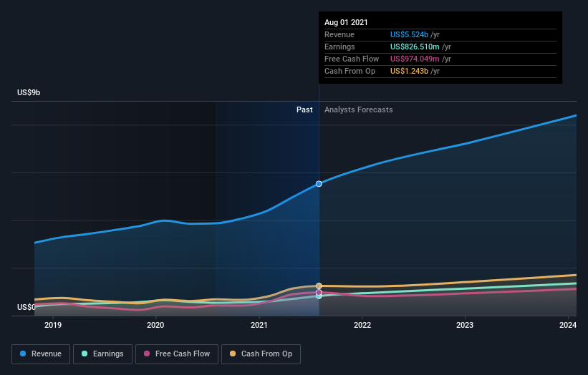Image resolution: width=588 pixels, height=375 pixels.
Task: Click the Past section label
Action: click(304, 109)
